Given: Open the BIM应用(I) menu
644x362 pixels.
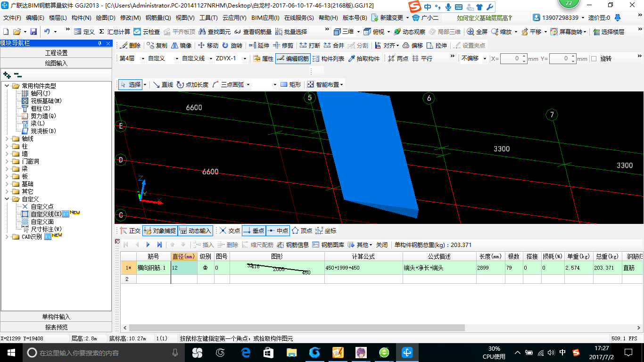Looking at the screenshot, I should tap(265, 17).
